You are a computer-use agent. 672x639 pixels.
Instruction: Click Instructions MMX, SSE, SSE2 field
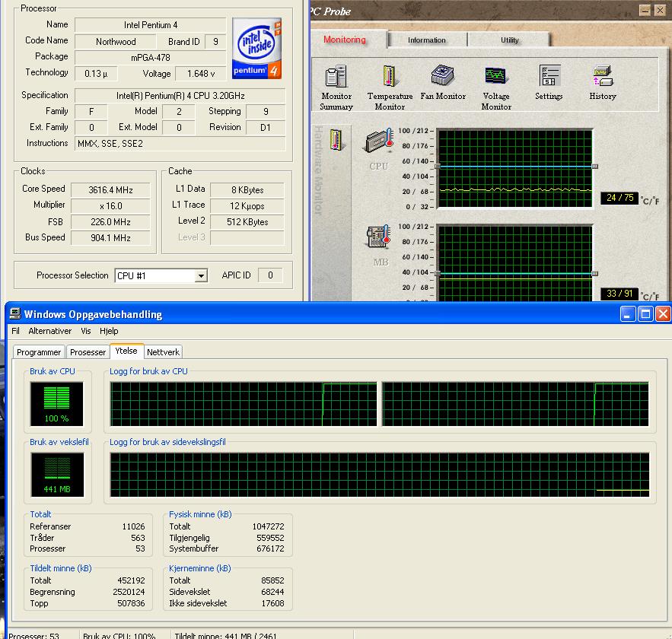click(x=180, y=144)
